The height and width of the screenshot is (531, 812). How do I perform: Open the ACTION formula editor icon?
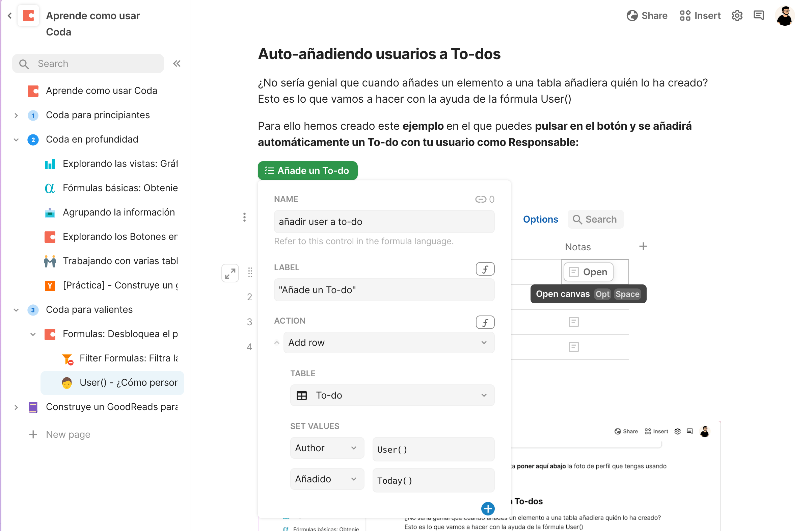tap(485, 322)
